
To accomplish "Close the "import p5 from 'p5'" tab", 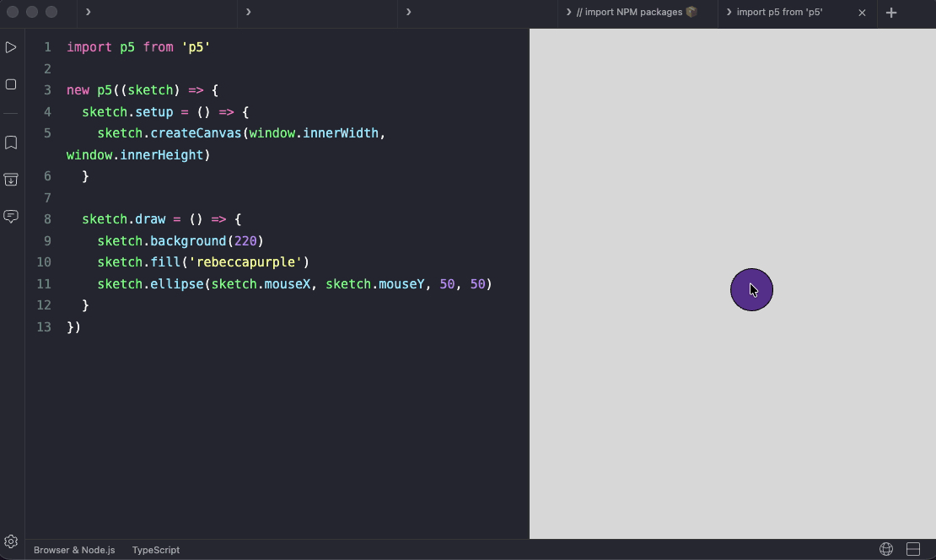I will [x=862, y=13].
